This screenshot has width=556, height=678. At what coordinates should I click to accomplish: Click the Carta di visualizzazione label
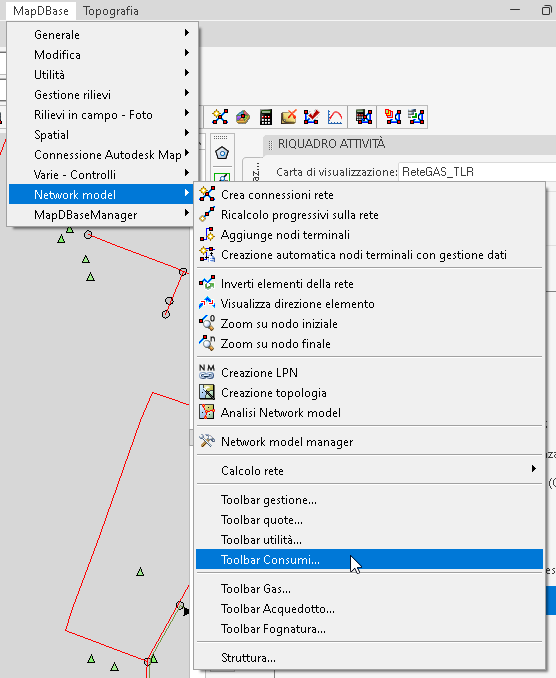[336, 172]
